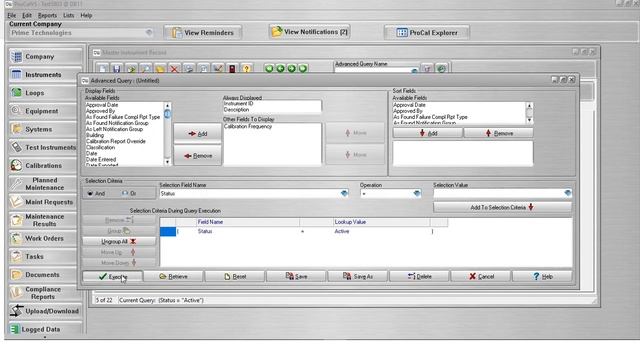The image size is (640, 360).
Task: Click the red X delete icon in Master Instrument toolbar
Action: 174,69
